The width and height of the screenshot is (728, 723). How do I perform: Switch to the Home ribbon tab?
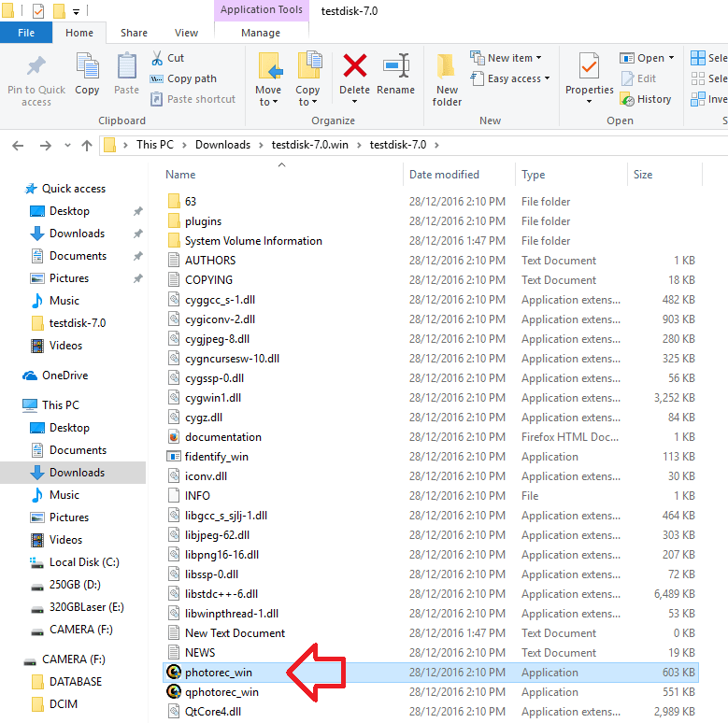79,33
